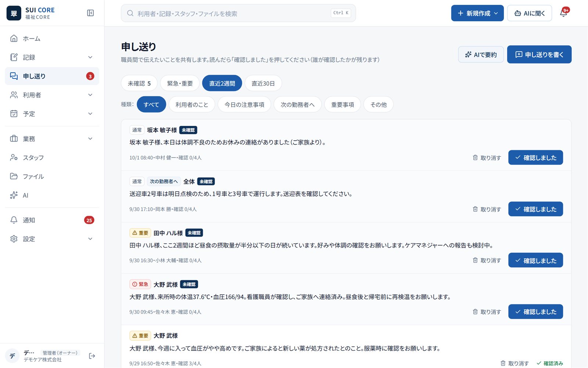Click the AIで要約 button

(x=481, y=54)
